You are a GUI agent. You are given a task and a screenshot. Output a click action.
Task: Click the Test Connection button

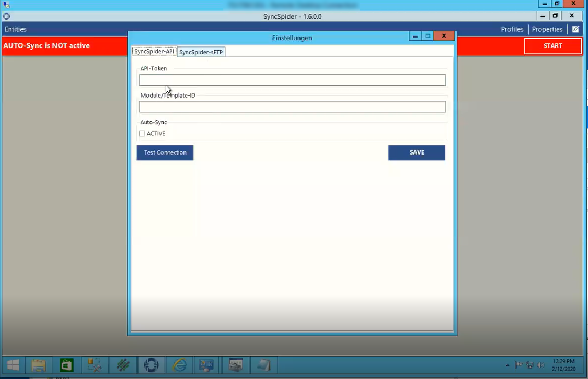tap(165, 152)
